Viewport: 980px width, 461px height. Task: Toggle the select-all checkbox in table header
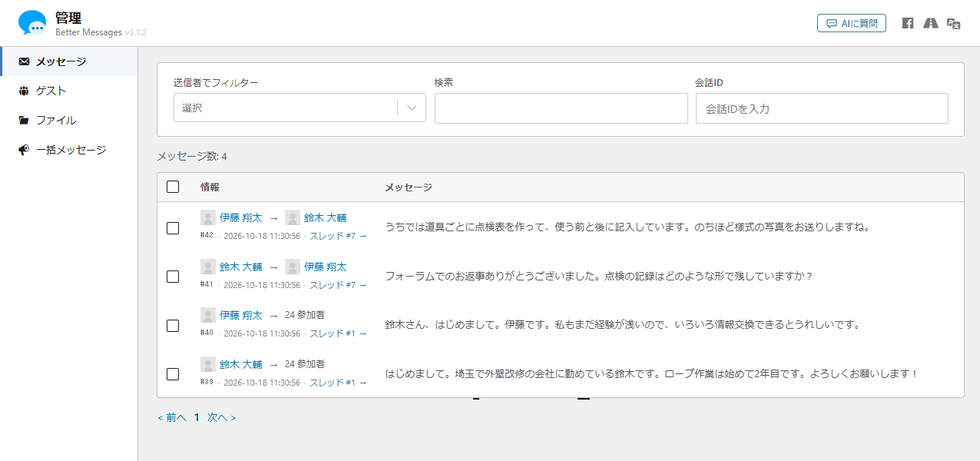(x=173, y=187)
